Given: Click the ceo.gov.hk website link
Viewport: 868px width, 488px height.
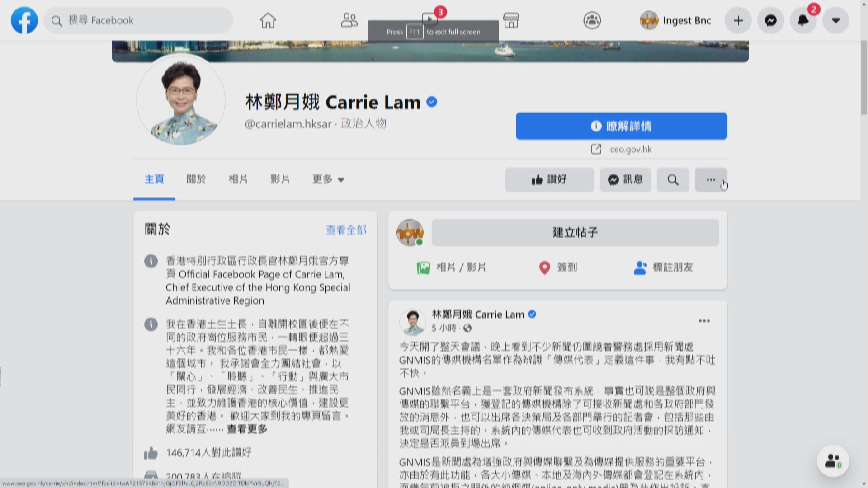Looking at the screenshot, I should [x=630, y=149].
